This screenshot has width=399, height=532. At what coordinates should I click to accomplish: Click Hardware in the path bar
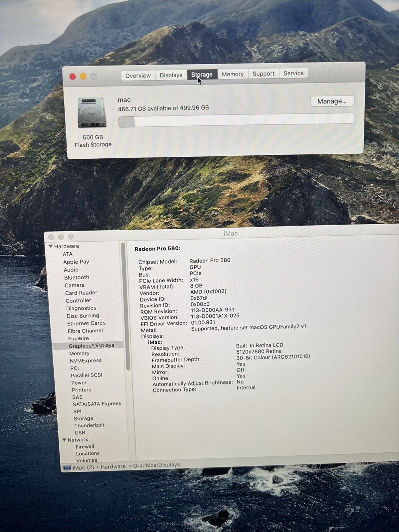pos(113,466)
